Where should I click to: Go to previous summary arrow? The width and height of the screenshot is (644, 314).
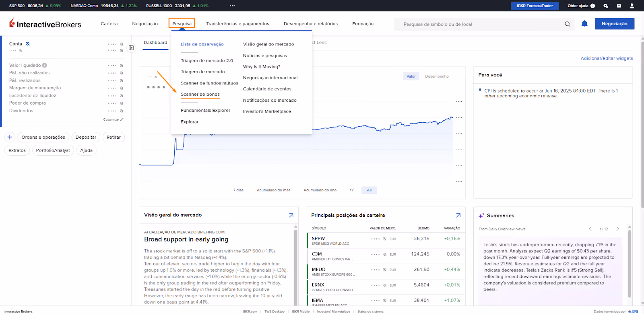[x=590, y=229]
